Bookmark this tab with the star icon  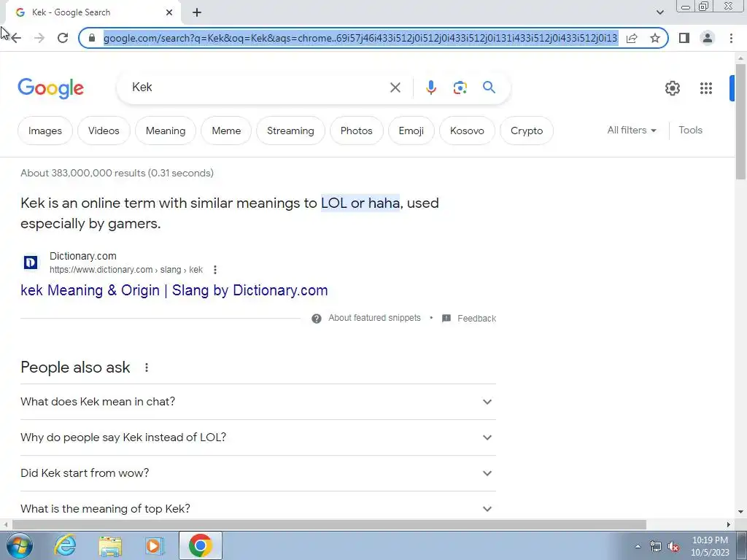pyautogui.click(x=655, y=38)
